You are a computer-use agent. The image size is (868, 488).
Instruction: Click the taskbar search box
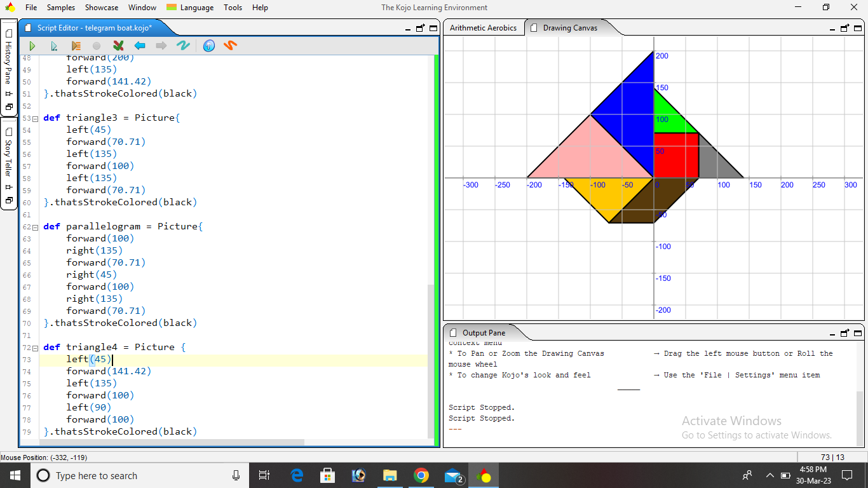tap(140, 475)
